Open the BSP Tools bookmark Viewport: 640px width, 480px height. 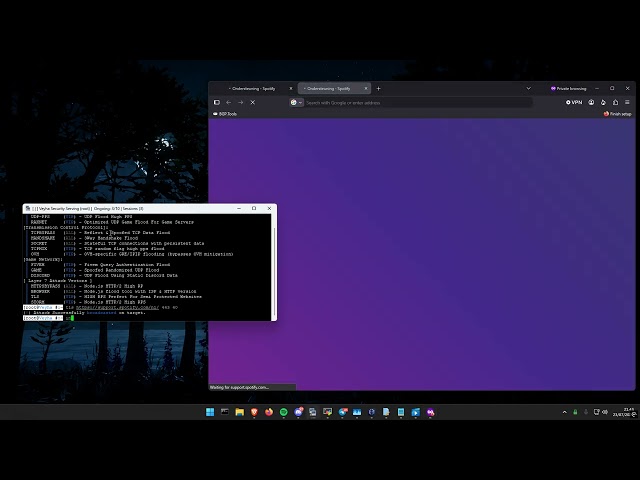pos(225,114)
